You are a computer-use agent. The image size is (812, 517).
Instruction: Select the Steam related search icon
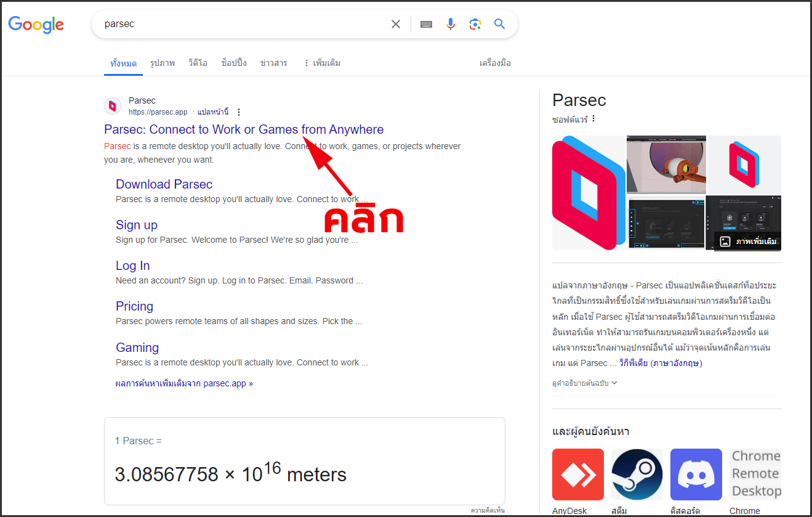pos(637,474)
